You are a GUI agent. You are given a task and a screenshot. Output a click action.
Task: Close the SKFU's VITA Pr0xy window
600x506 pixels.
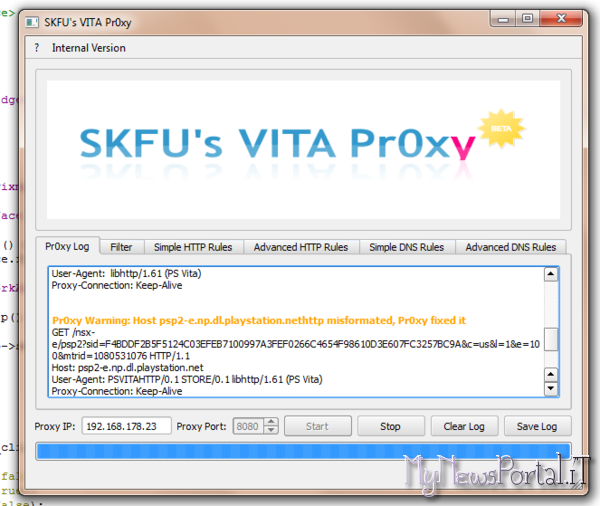(561, 18)
